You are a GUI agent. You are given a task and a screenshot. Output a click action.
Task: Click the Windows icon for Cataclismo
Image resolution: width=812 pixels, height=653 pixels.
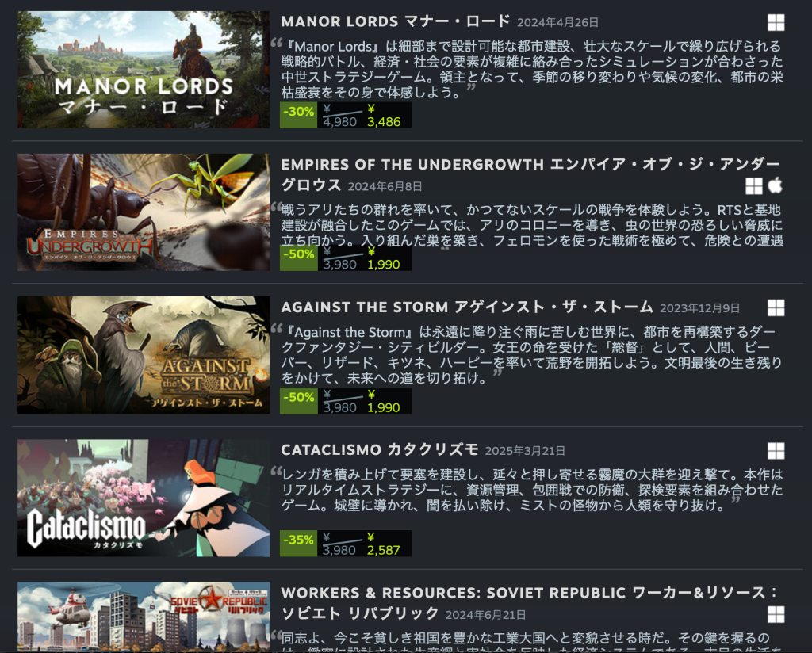[x=776, y=451]
